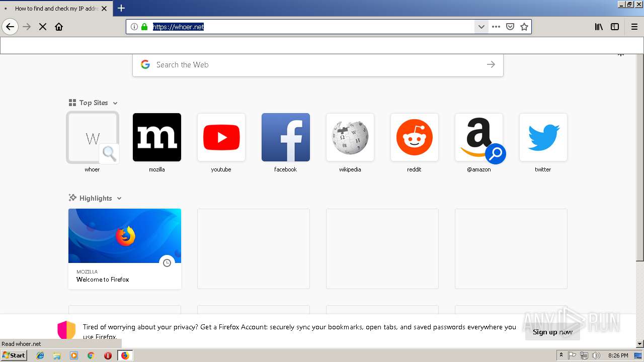
Task: Open the volume control in the tray
Action: point(596,355)
